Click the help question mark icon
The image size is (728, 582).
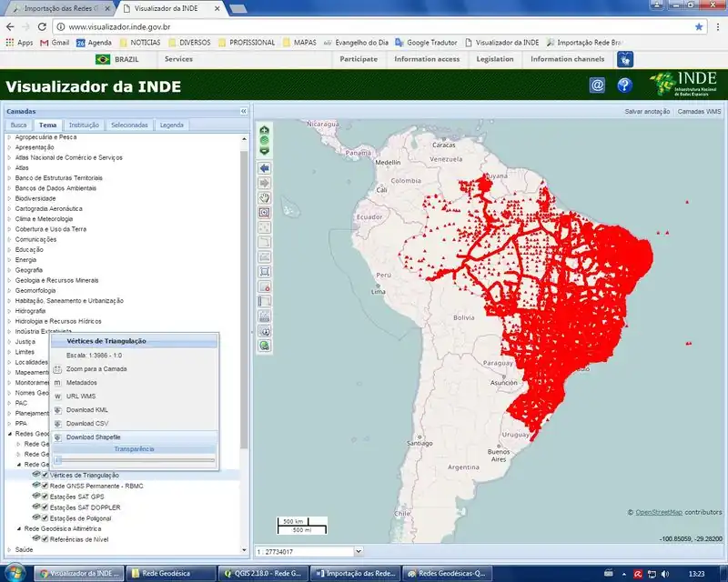point(624,85)
